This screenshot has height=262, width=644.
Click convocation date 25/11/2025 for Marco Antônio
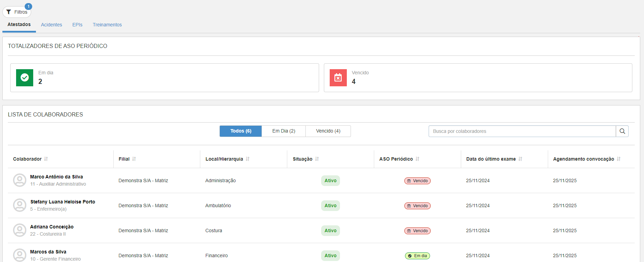coord(565,180)
